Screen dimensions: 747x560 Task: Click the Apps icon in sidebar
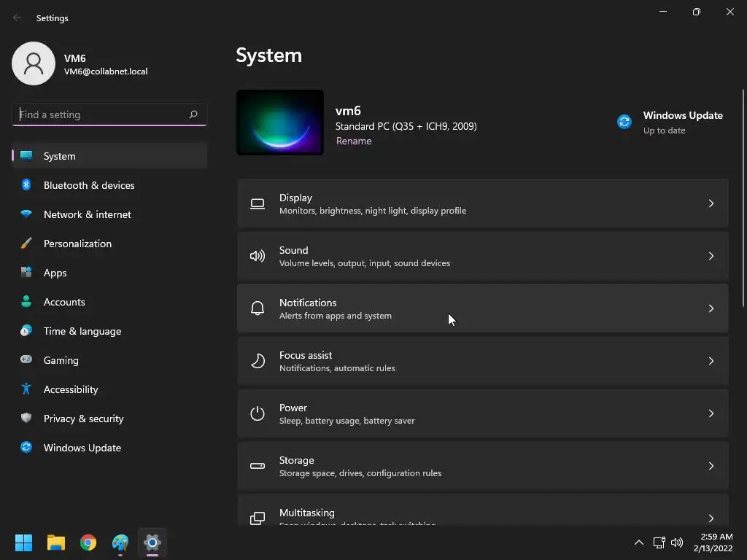click(26, 273)
